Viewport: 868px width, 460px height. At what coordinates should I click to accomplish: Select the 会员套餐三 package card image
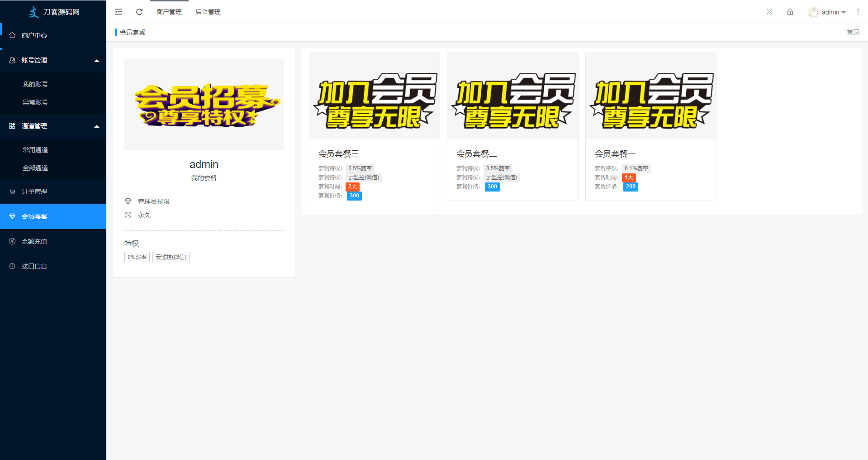point(375,96)
